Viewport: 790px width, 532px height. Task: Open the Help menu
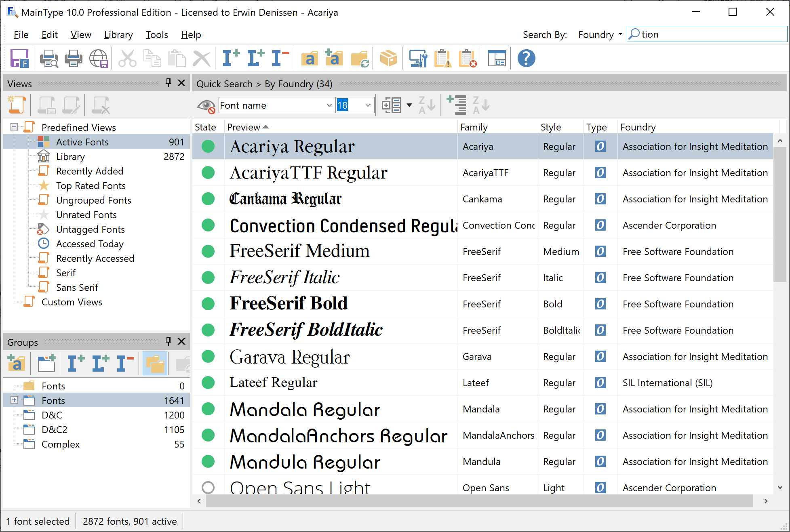(191, 35)
